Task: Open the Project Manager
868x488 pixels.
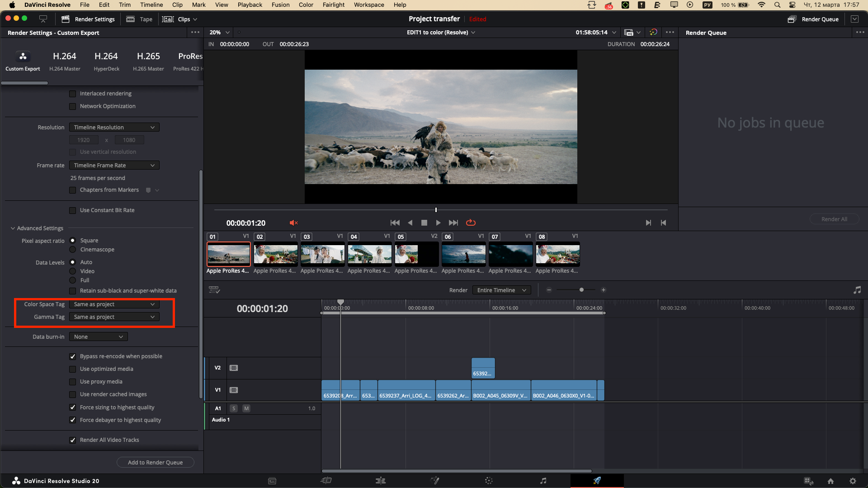Action: (831, 481)
